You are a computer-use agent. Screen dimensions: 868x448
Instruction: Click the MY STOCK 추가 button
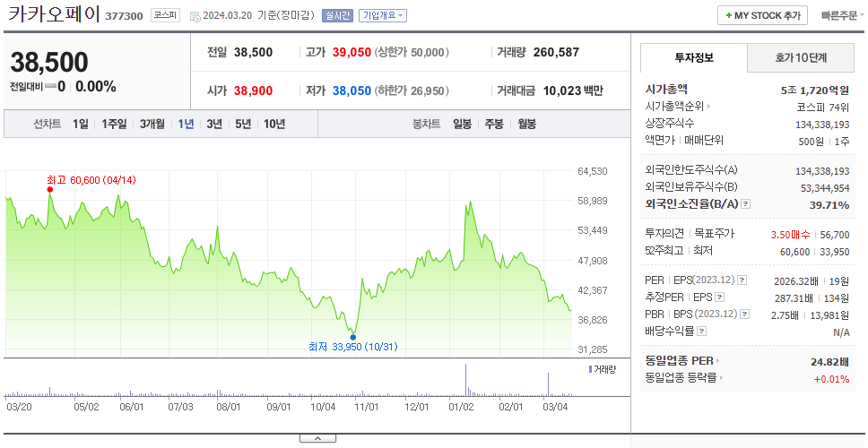(x=763, y=15)
